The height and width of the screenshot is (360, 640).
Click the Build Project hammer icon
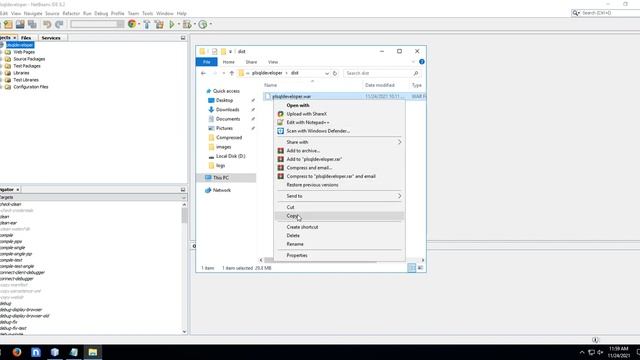click(147, 24)
